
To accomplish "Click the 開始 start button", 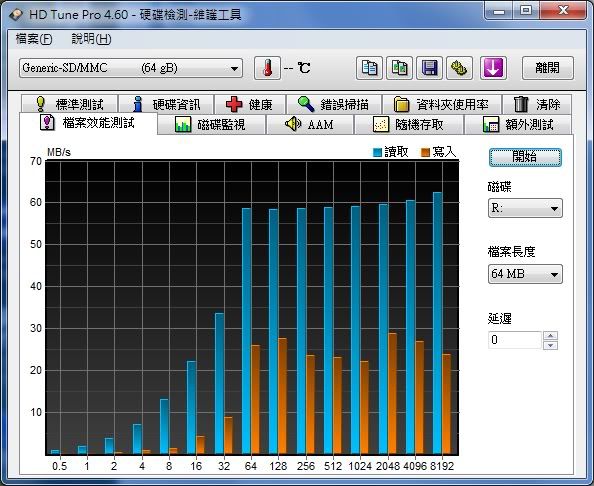I will 525,157.
